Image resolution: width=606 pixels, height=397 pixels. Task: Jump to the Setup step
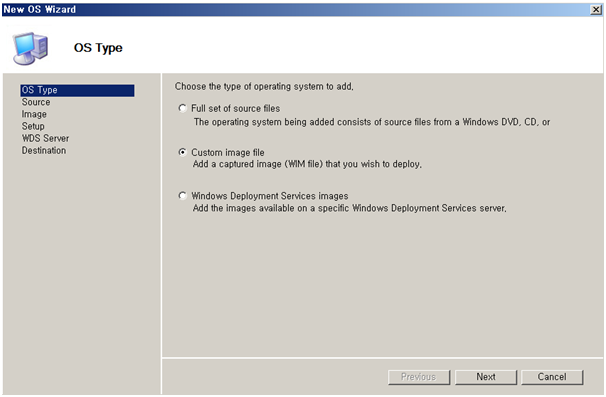tap(33, 126)
